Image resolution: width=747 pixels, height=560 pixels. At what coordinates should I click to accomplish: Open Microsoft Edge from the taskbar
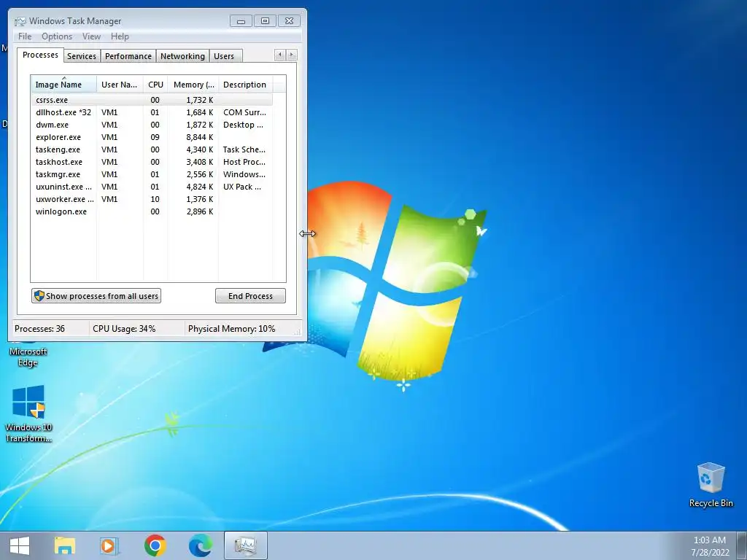tap(201, 545)
